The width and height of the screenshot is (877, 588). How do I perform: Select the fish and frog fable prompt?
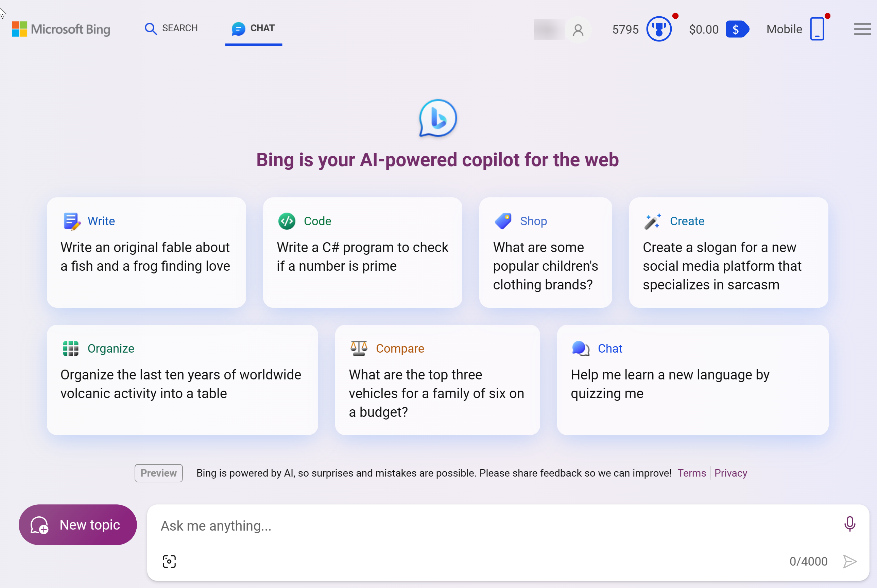pos(145,256)
